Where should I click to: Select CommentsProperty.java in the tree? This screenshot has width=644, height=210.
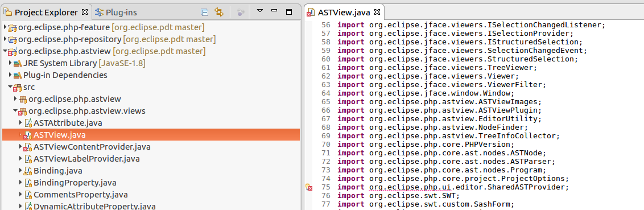tap(81, 195)
